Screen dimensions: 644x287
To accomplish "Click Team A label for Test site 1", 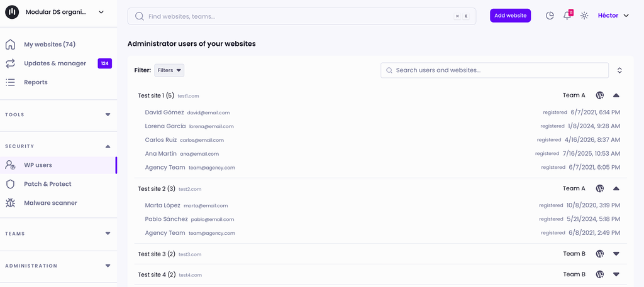I will (574, 95).
